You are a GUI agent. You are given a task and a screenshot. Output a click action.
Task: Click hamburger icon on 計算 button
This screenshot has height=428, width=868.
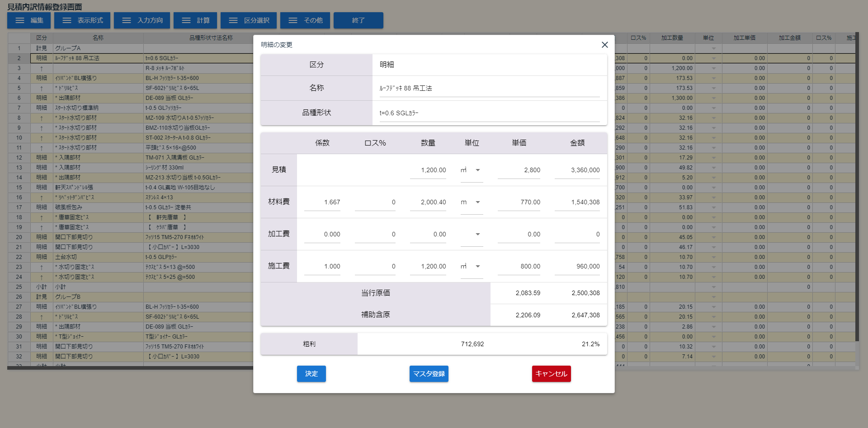[x=186, y=20]
